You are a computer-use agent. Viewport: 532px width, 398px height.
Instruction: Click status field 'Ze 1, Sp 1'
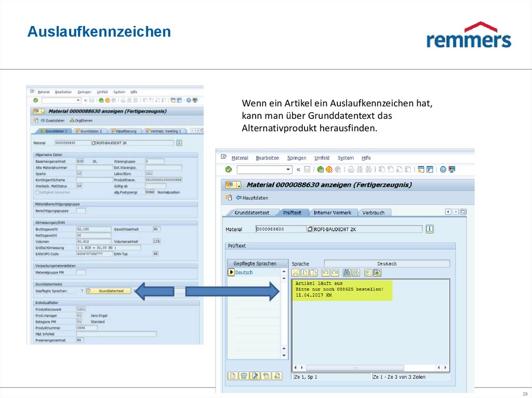[331, 377]
